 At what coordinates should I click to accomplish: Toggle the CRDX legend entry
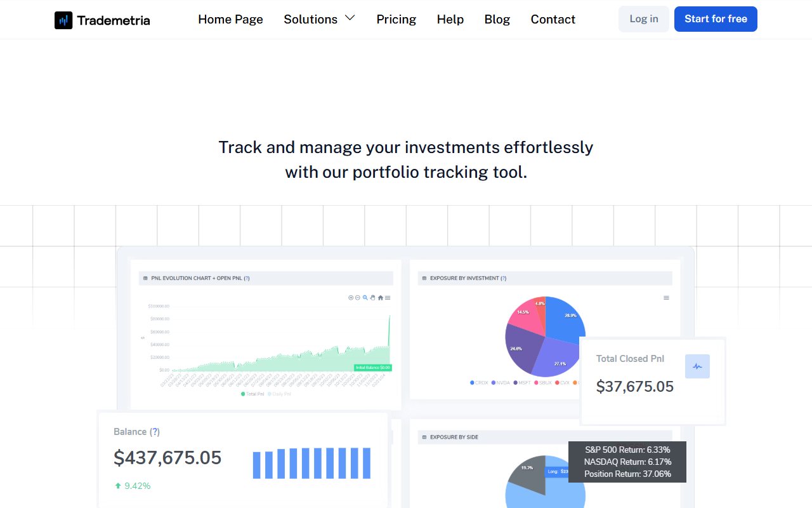pos(480,383)
